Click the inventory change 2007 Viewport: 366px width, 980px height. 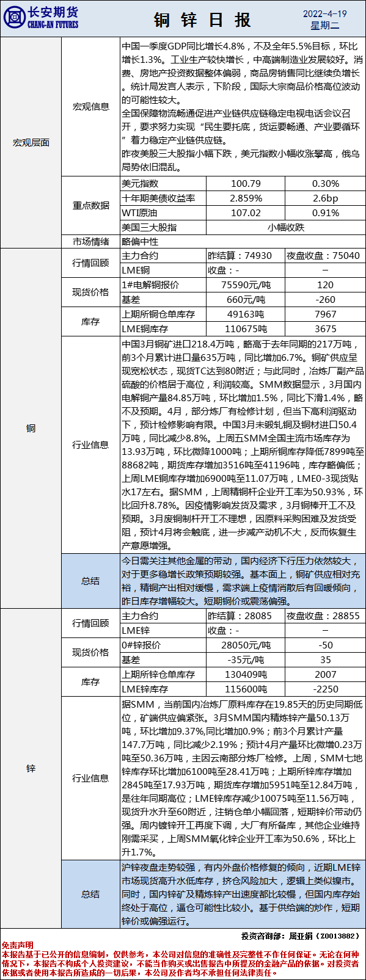point(325,674)
